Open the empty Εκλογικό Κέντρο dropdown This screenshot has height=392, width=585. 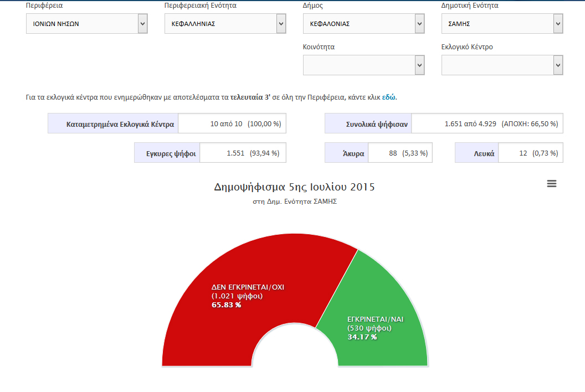(x=502, y=65)
